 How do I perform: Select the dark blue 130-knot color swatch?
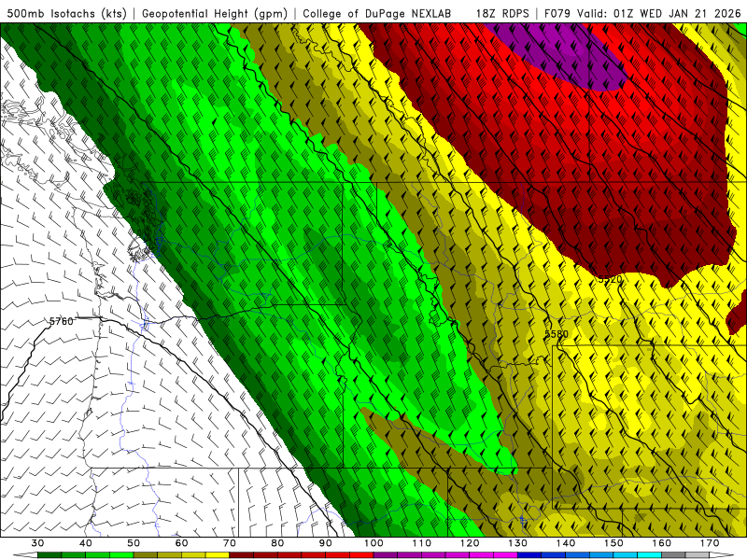click(529, 555)
